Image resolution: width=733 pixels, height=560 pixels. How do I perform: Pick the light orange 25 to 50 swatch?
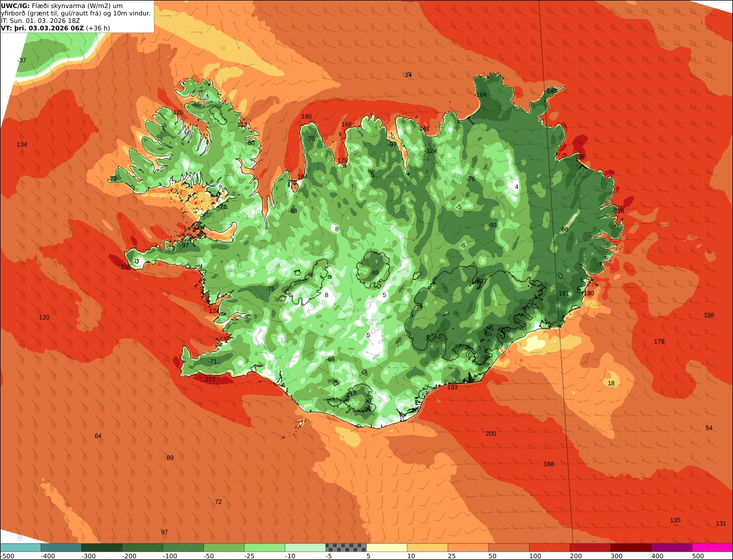tap(468, 547)
